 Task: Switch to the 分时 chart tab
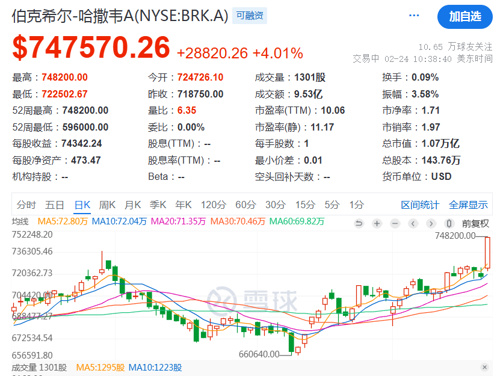[x=26, y=205]
